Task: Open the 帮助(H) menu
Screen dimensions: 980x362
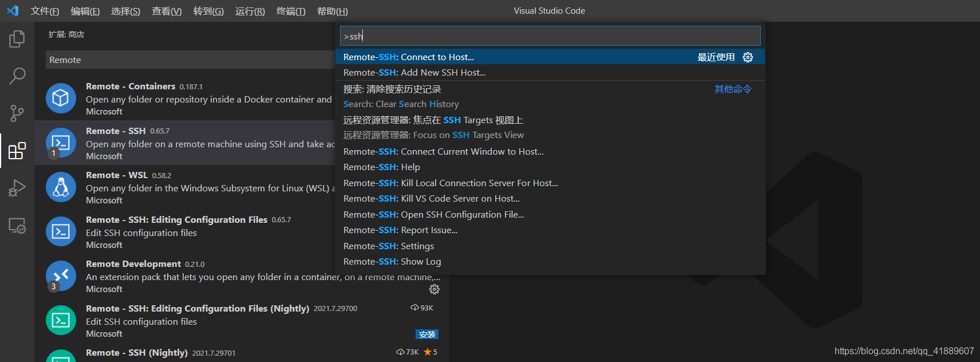Action: (333, 11)
